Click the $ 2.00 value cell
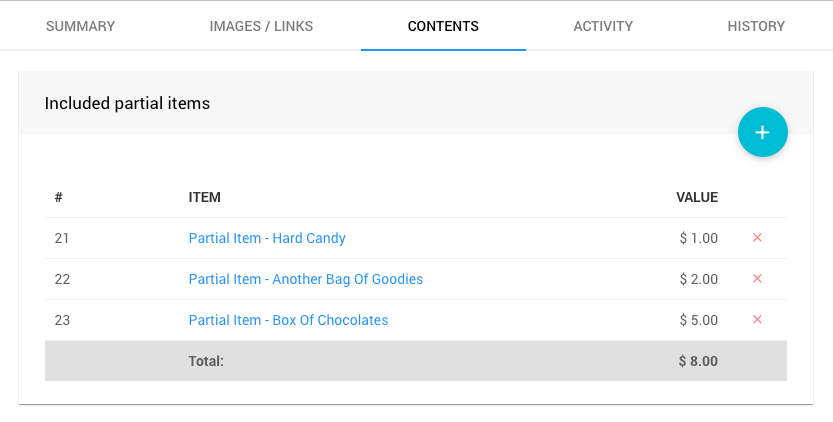This screenshot has width=833, height=422. pos(698,279)
